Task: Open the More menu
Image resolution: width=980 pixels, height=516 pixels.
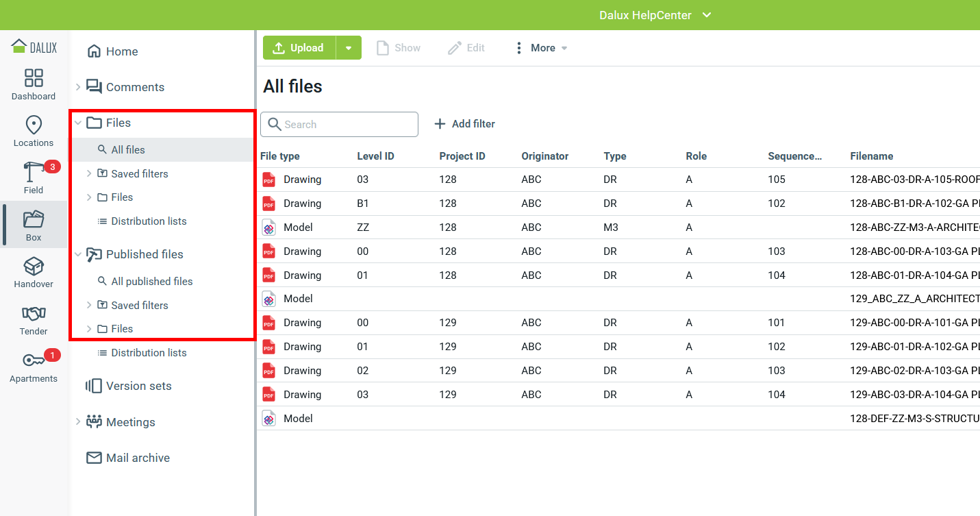Action: tap(540, 47)
